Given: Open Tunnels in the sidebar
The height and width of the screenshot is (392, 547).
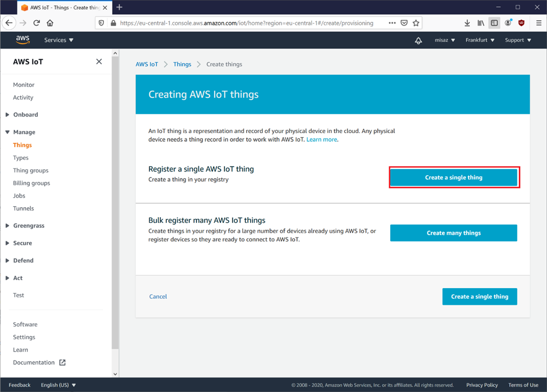Looking at the screenshot, I should 23,208.
